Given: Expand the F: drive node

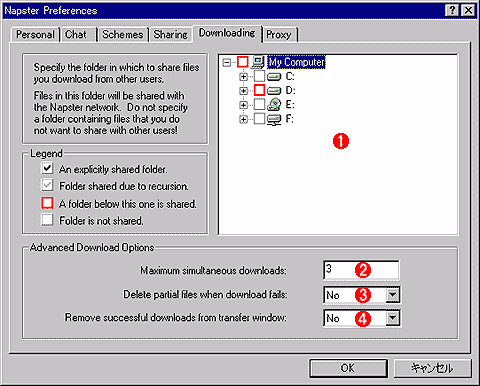Looking at the screenshot, I should tap(243, 119).
